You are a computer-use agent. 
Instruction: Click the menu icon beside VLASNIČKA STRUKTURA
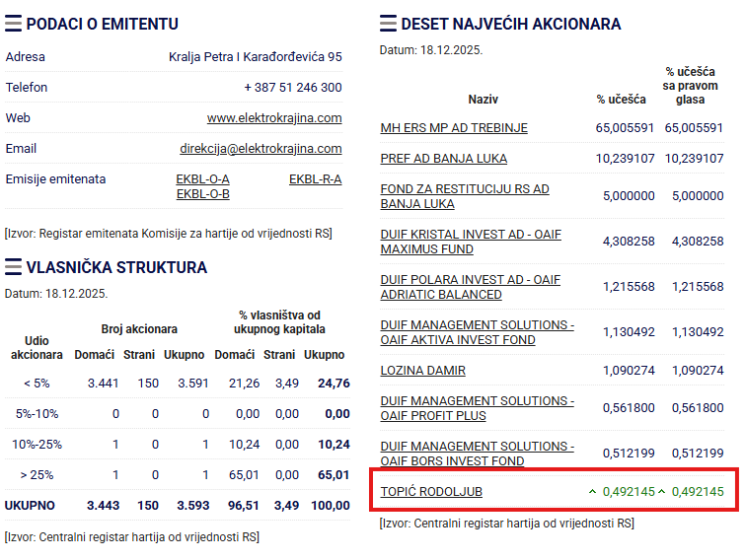[14, 268]
